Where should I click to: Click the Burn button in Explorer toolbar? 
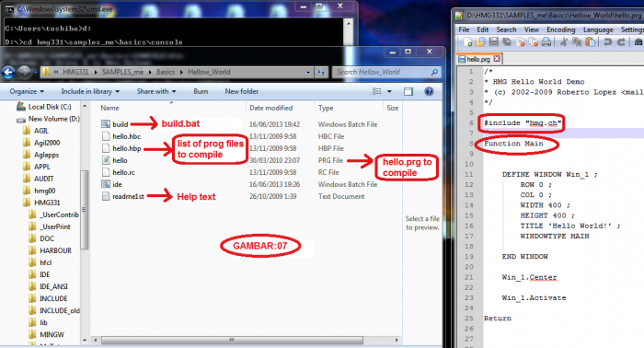point(201,91)
